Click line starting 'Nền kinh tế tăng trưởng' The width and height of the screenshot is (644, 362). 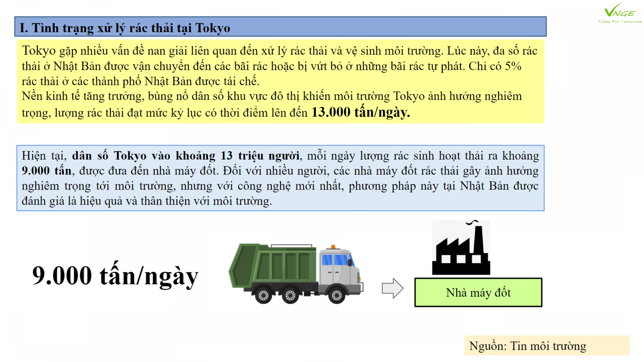click(272, 97)
